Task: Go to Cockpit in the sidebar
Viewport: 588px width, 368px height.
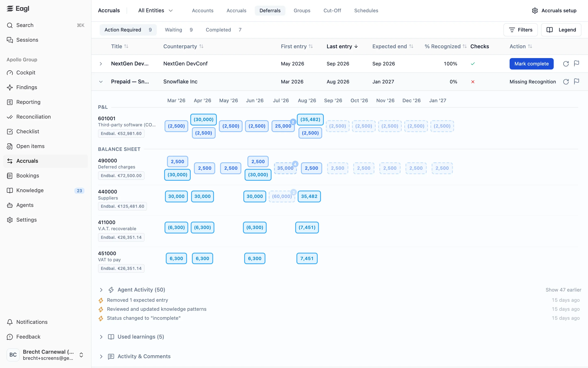Action: 46,73
